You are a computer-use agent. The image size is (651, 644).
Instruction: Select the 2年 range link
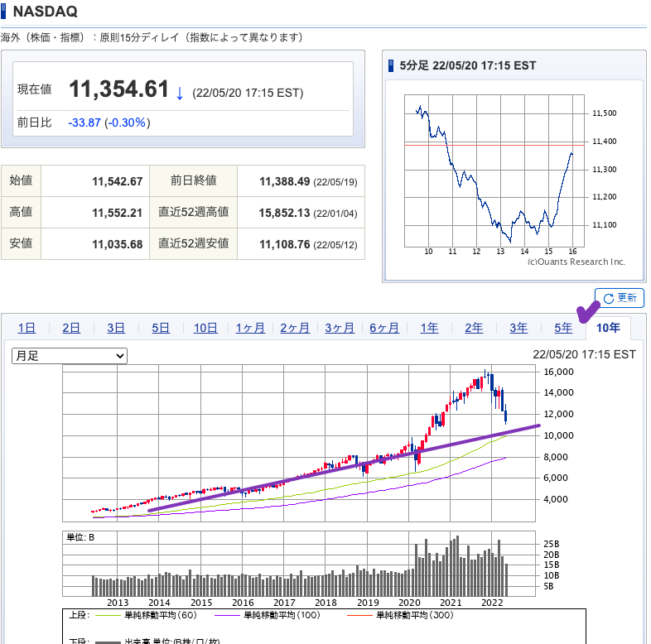point(474,328)
